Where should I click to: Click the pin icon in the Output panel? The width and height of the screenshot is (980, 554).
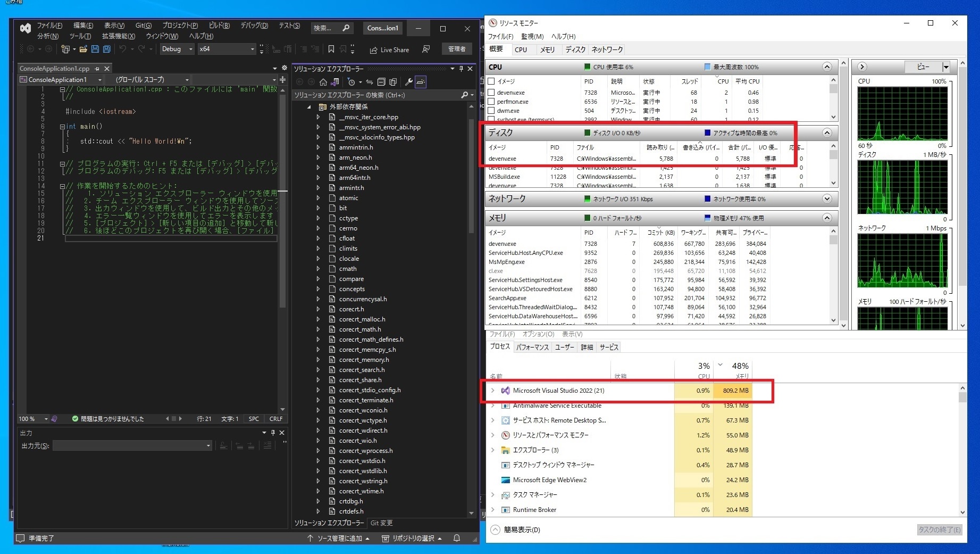click(x=273, y=433)
